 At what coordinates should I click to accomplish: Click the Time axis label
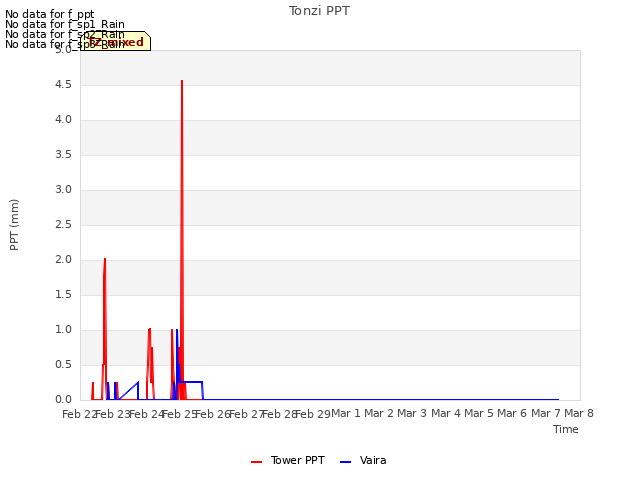coord(566,429)
